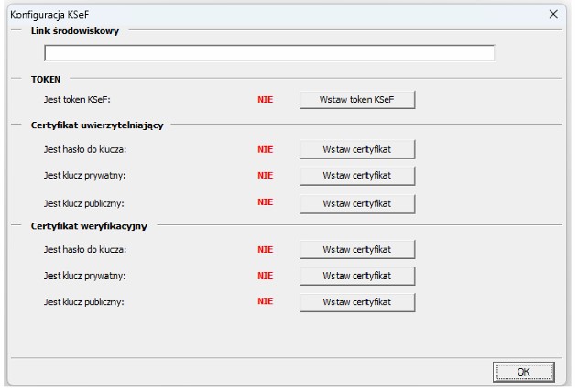Insert certificate for verification private key
The width and height of the screenshot is (578, 392).
[x=357, y=276]
